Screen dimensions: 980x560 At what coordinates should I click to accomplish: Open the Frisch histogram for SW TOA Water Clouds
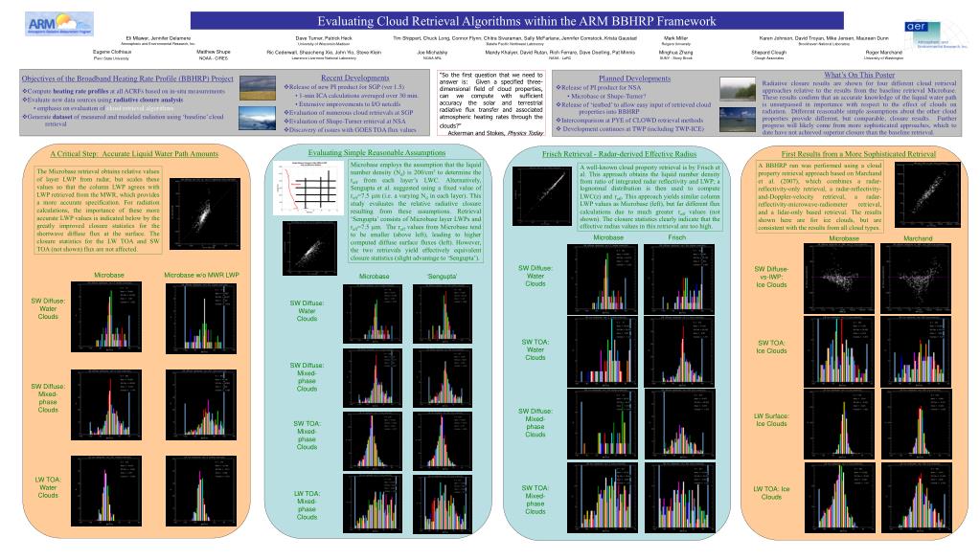point(679,351)
